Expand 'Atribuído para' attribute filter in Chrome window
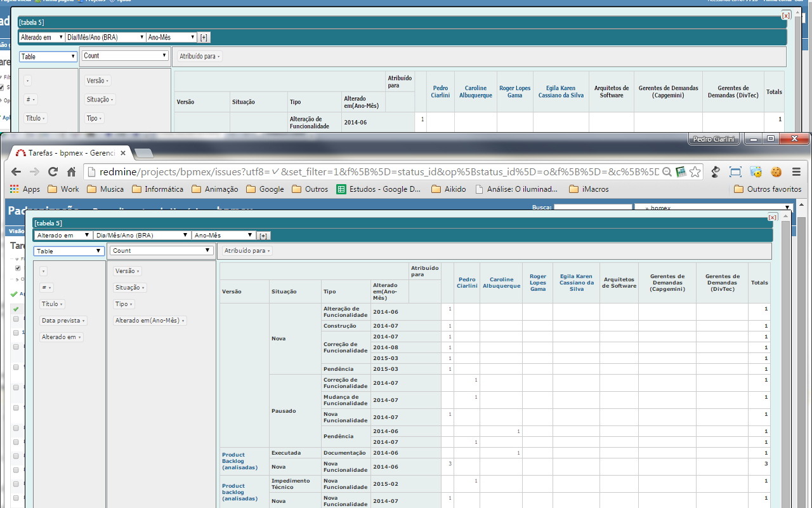 click(247, 251)
